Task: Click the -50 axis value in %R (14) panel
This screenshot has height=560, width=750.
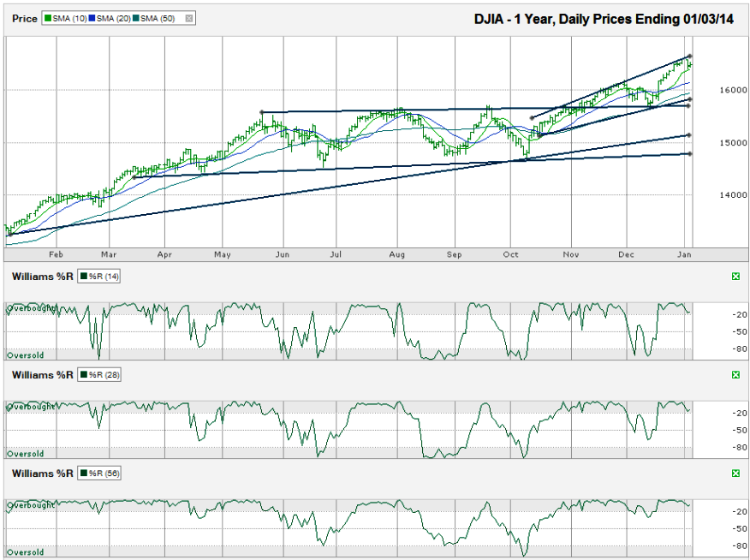Action: pyautogui.click(x=740, y=332)
